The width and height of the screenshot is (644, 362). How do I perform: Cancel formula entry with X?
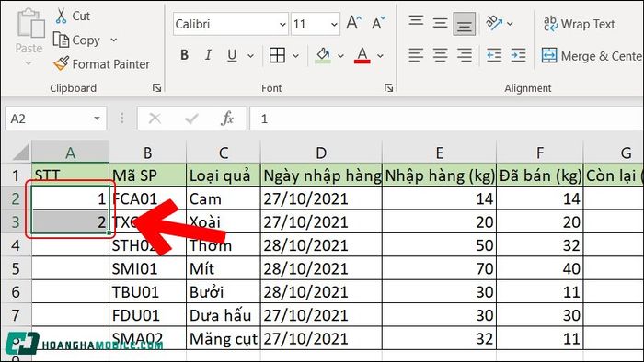155,119
